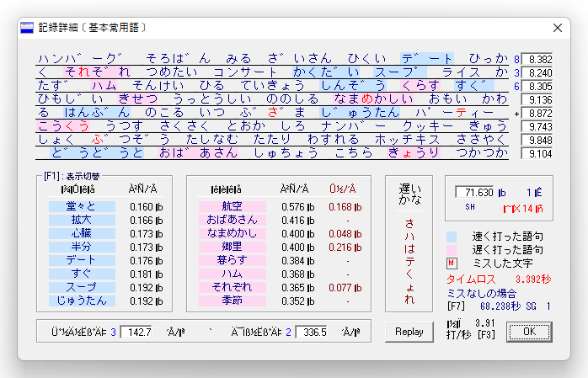Click the 0.576 time for 航空
This screenshot has width=588, height=378.
(x=297, y=207)
